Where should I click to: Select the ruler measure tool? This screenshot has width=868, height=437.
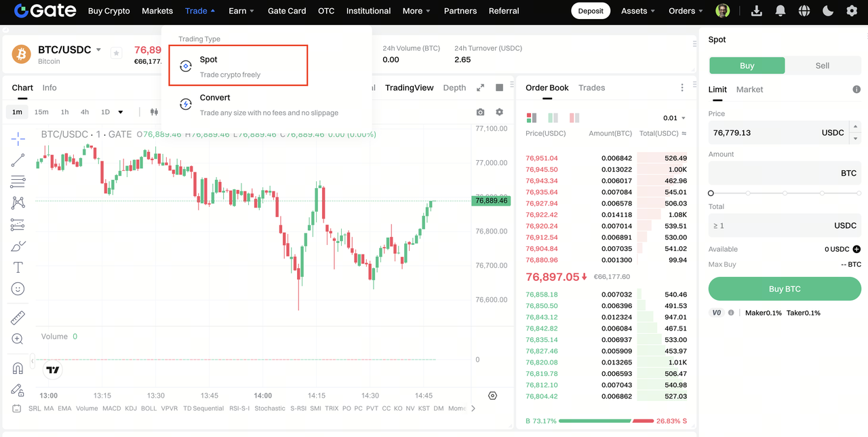click(x=18, y=318)
